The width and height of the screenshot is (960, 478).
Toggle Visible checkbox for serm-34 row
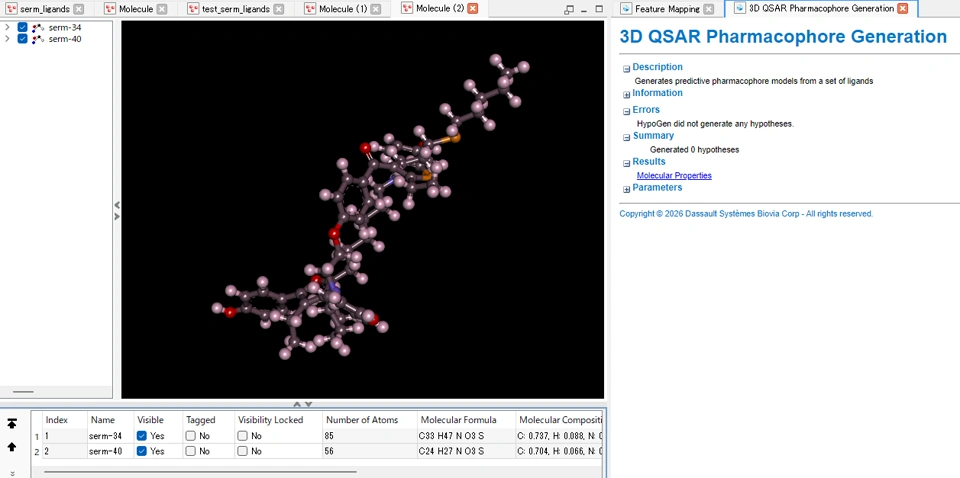[x=142, y=436]
